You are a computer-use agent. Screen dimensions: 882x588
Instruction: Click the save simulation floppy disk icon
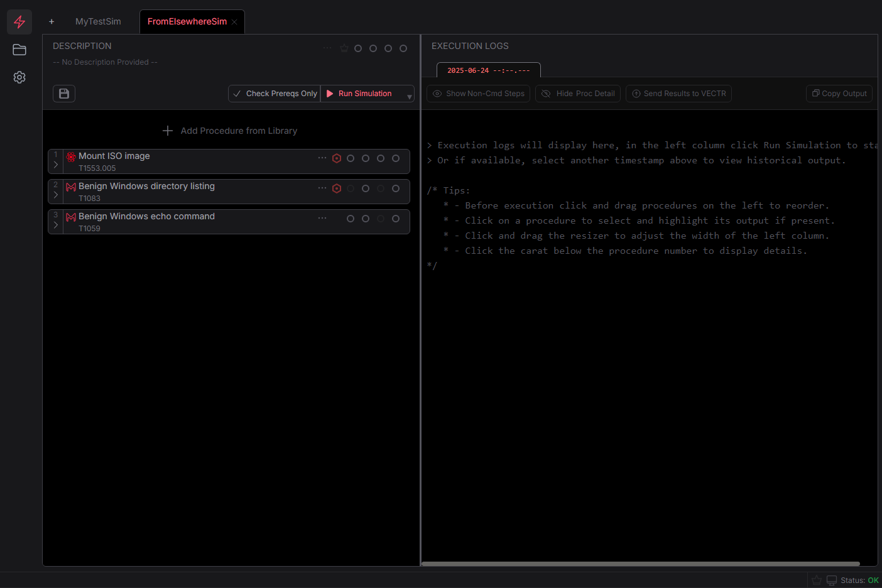(63, 93)
